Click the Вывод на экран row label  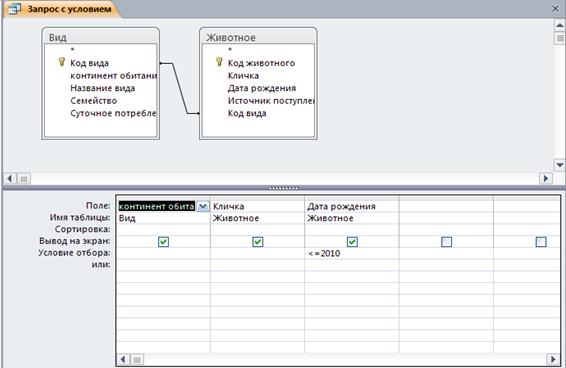[75, 241]
